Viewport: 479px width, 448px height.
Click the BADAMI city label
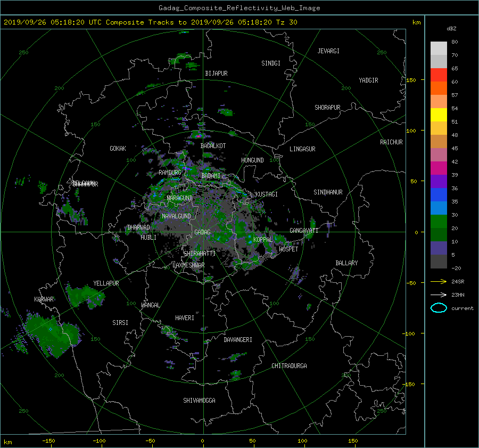211,176
